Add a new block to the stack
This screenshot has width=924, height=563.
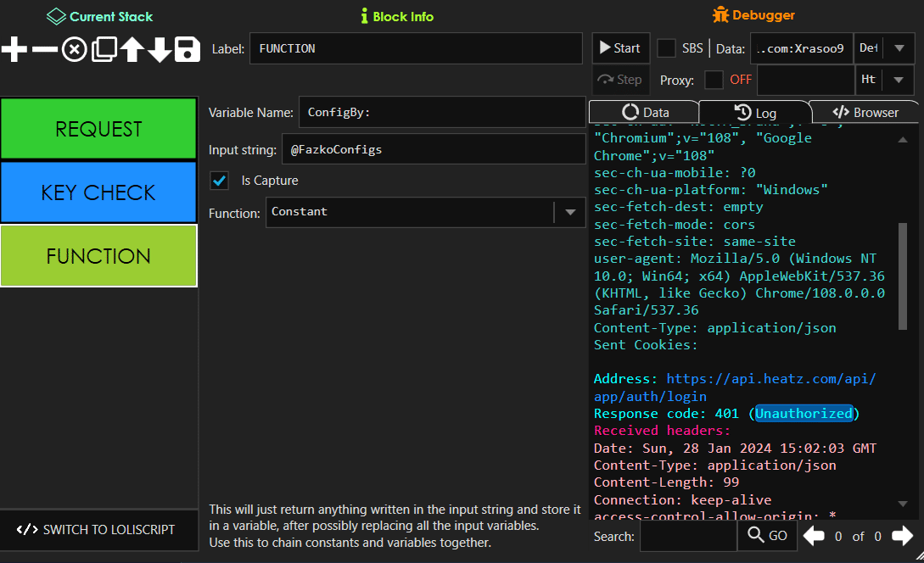pos(13,49)
